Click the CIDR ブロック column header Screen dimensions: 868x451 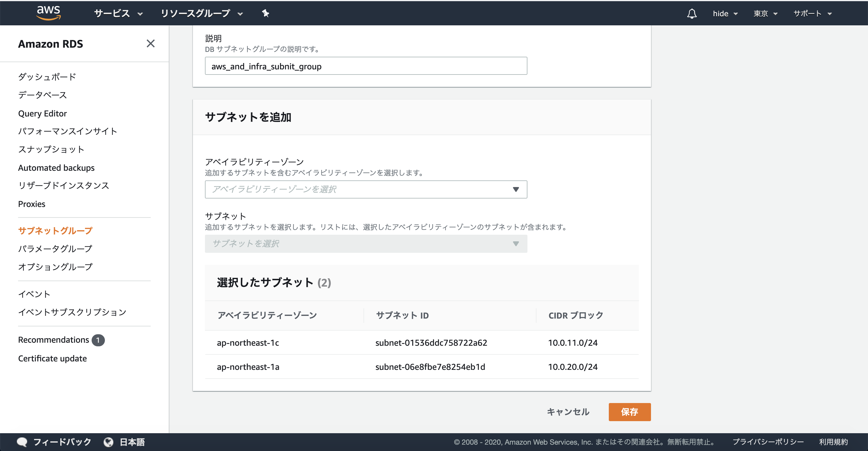(576, 315)
